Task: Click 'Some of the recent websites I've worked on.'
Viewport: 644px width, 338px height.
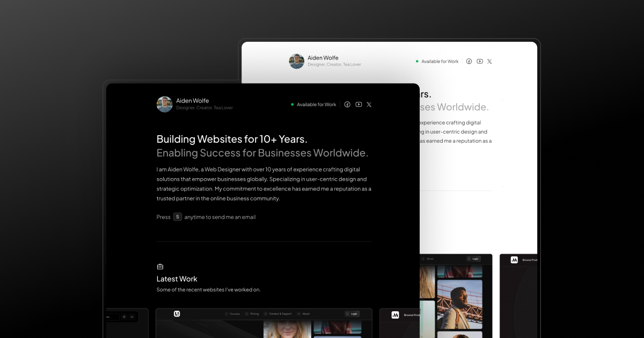Action: [x=209, y=290]
